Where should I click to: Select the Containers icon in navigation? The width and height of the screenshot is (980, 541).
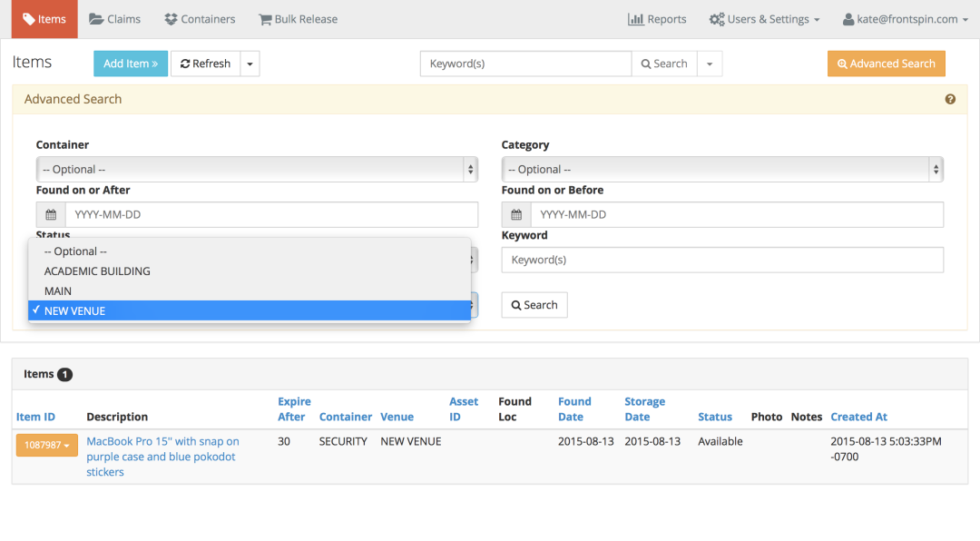coord(170,18)
